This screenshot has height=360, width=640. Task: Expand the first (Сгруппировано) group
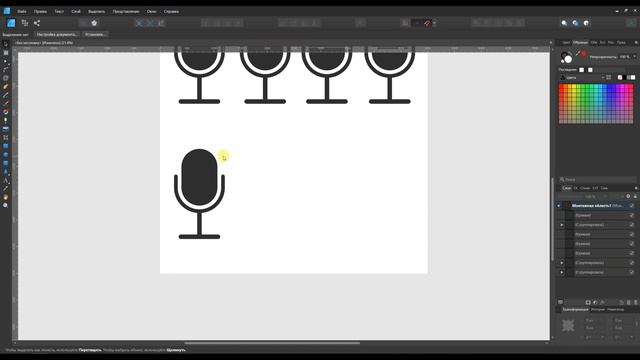pyautogui.click(x=562, y=225)
